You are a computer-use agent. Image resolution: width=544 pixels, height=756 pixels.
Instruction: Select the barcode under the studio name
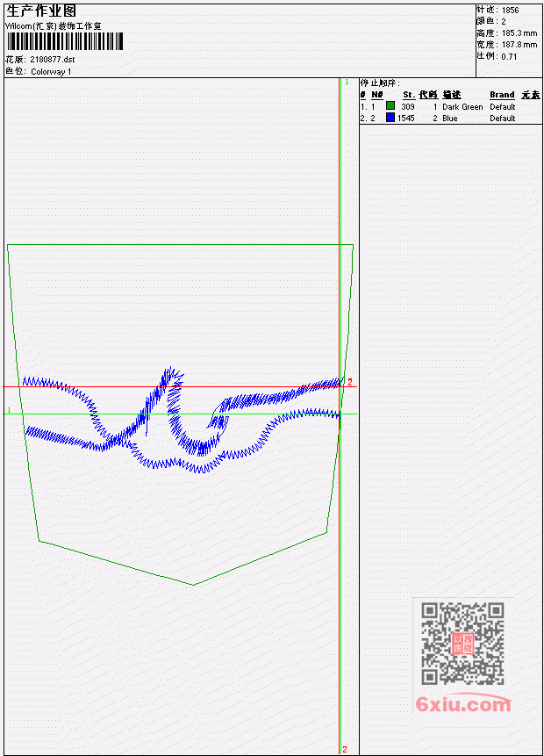tap(65, 41)
